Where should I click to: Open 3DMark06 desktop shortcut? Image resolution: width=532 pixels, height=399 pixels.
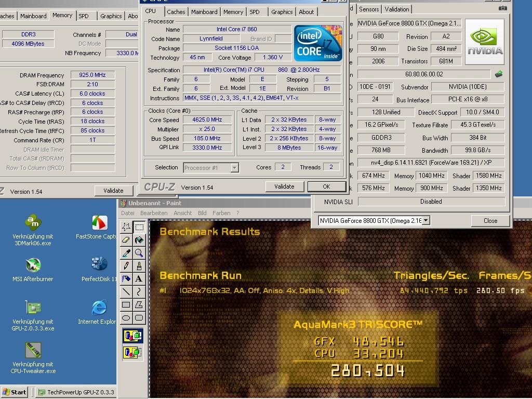point(33,230)
